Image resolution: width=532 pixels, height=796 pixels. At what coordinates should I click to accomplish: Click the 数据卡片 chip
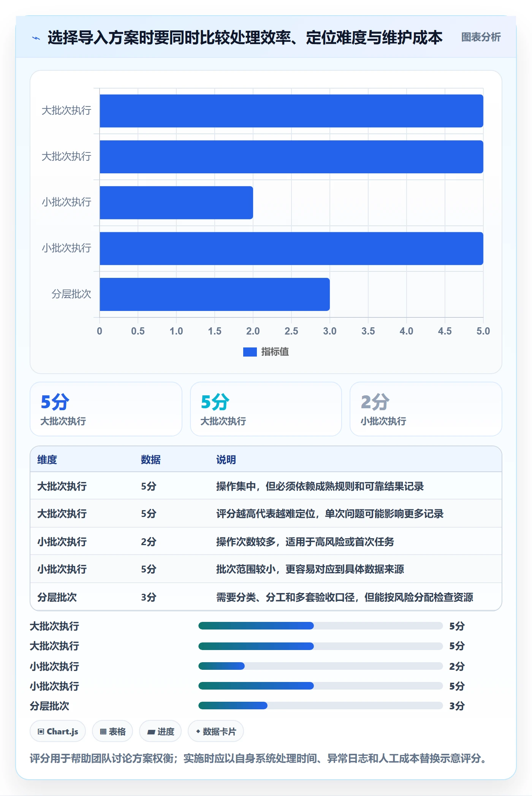pos(216,731)
